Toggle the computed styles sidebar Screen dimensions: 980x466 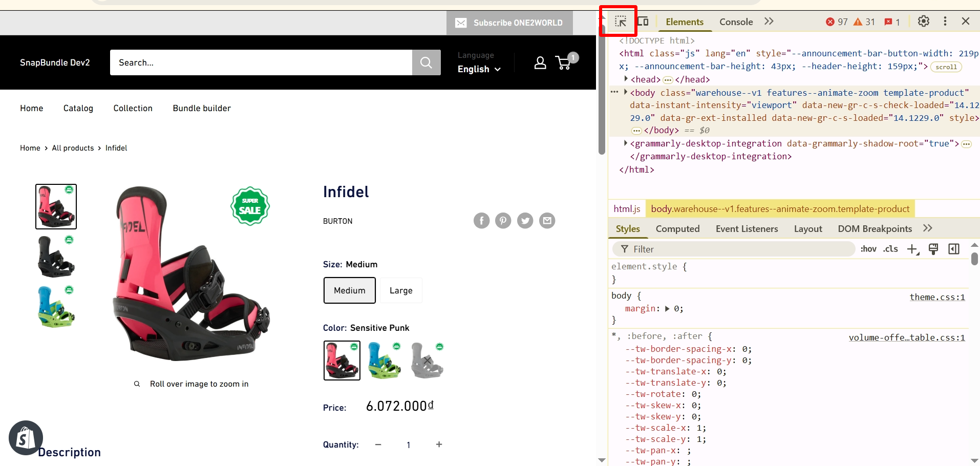point(954,249)
